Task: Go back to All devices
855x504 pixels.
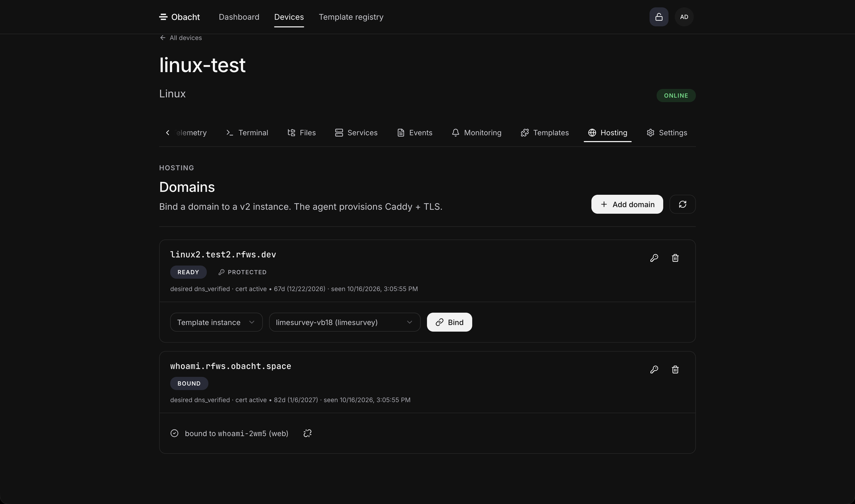Action: click(x=180, y=38)
